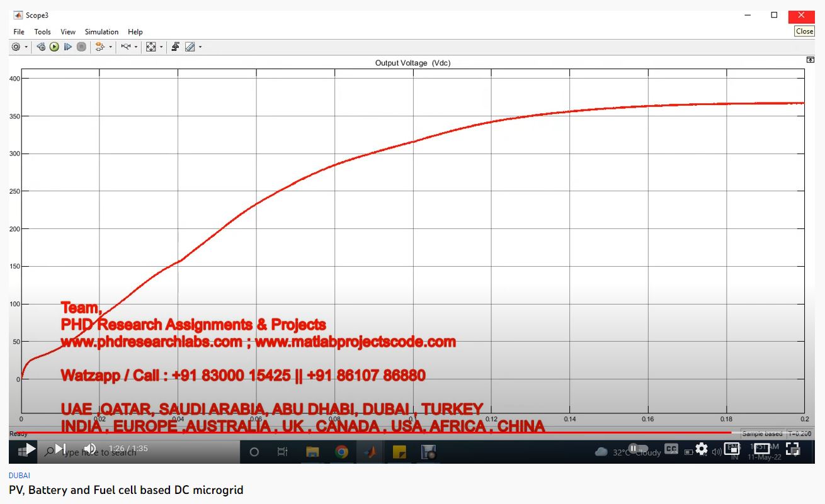Image resolution: width=825 pixels, height=504 pixels.
Task: Click the Stop simulation icon
Action: point(81,47)
